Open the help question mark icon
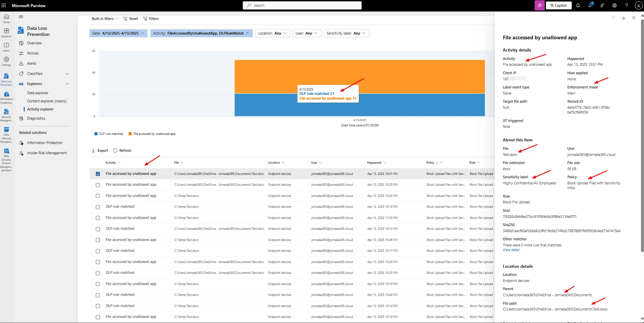 pos(626,5)
